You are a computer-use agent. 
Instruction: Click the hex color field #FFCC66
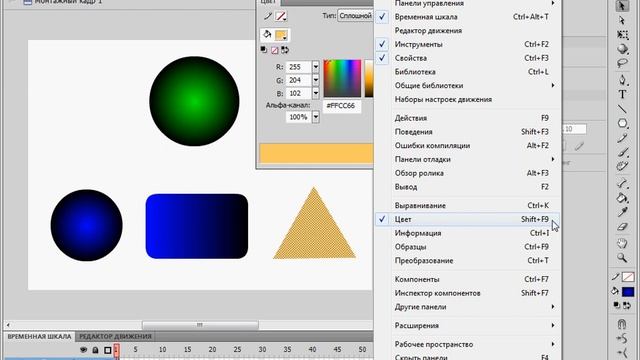pos(342,106)
